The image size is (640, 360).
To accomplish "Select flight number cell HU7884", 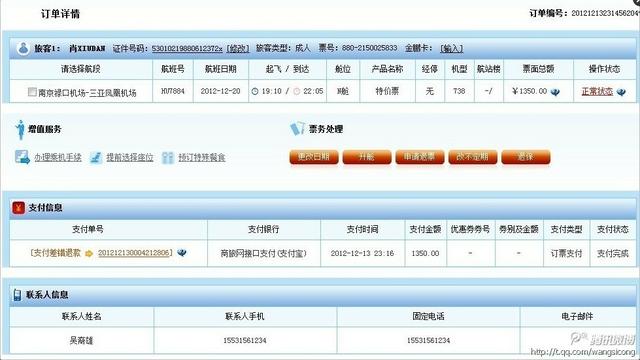I will pyautogui.click(x=173, y=91).
